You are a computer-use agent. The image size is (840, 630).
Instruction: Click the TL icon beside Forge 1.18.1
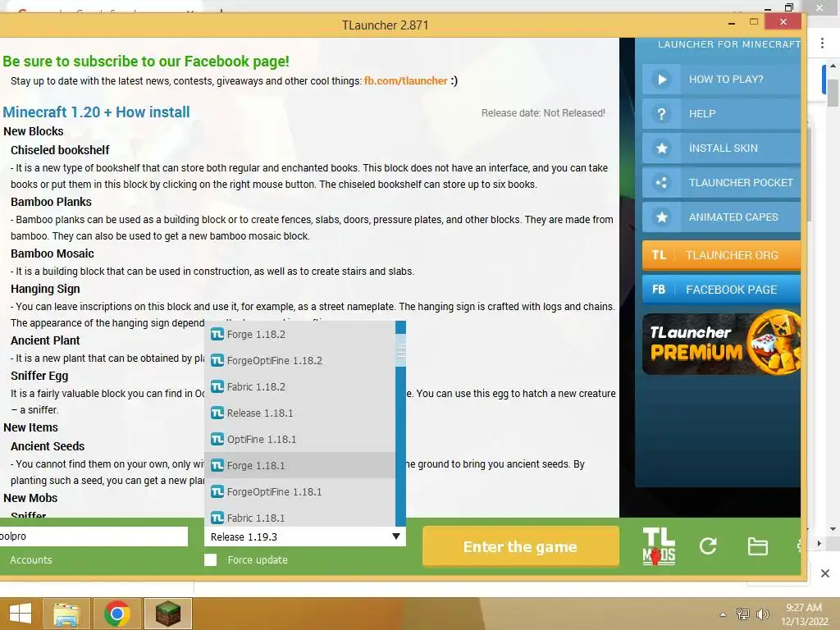tap(217, 466)
